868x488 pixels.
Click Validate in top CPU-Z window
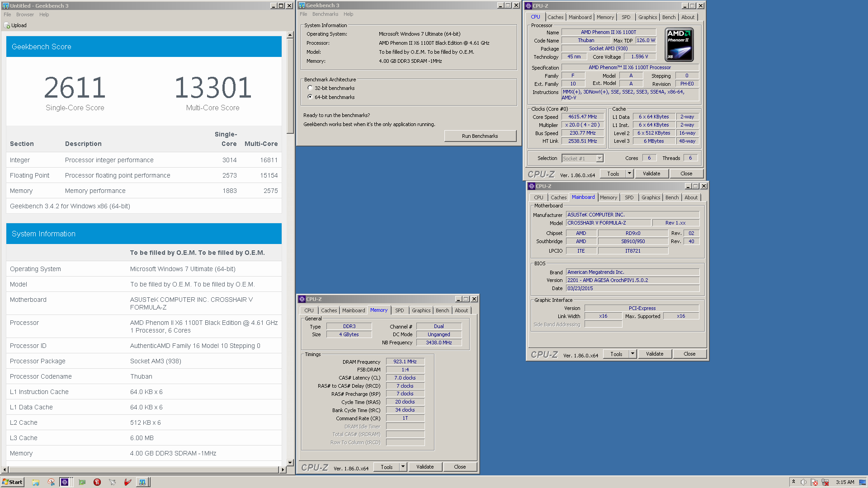[x=651, y=174]
